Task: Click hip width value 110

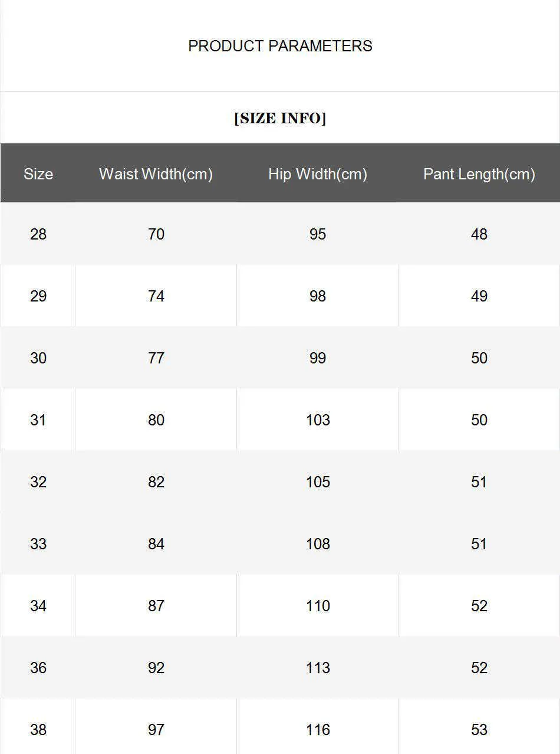Action: tap(318, 606)
